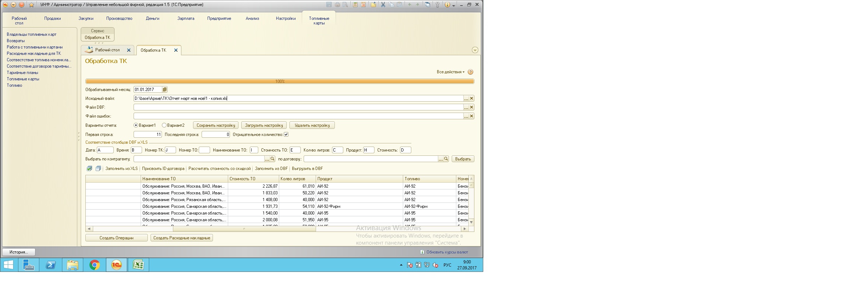Viewport: 868px width, 308px height.
Task: Open the calculator from the title toolbar
Action: tap(355, 5)
